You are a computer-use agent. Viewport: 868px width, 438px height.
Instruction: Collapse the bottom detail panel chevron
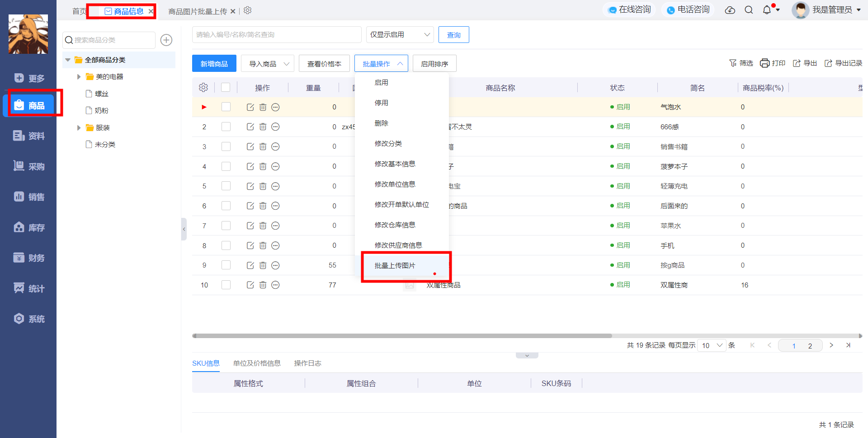tap(527, 356)
